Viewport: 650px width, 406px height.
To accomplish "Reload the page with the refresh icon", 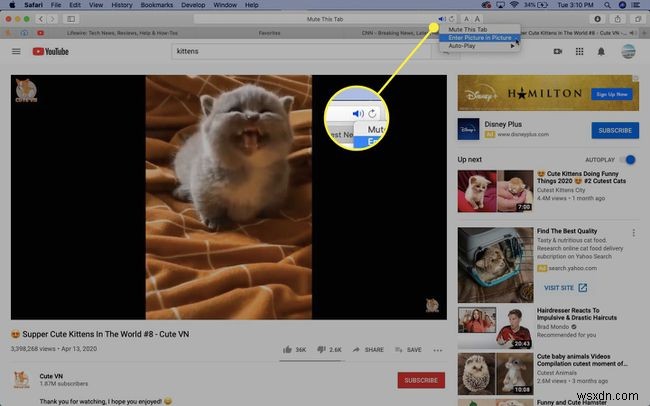I will pos(451,19).
